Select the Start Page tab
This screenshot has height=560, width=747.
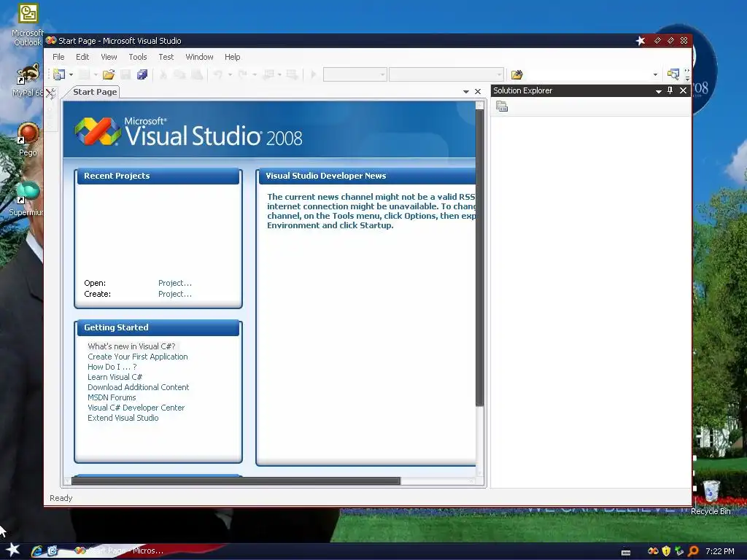coord(94,92)
